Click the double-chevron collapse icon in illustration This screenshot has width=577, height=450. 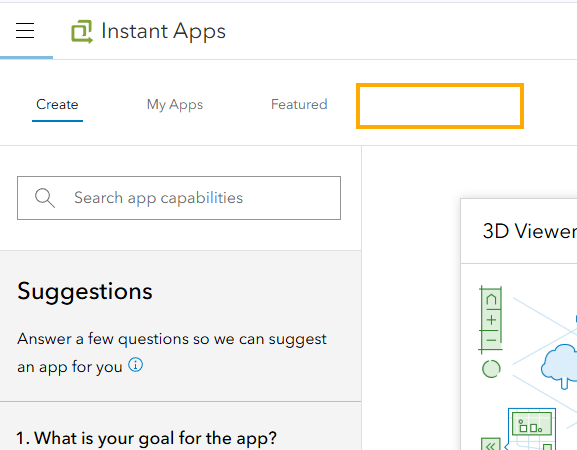(x=491, y=445)
